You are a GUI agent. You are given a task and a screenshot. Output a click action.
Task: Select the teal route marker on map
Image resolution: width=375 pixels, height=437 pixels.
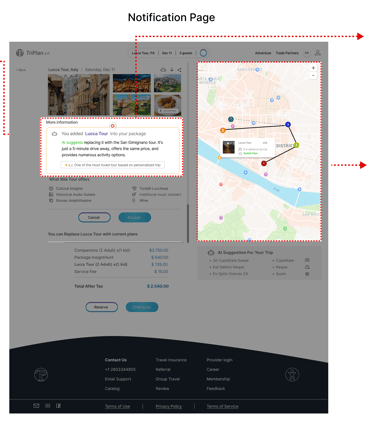pyautogui.click(x=231, y=119)
